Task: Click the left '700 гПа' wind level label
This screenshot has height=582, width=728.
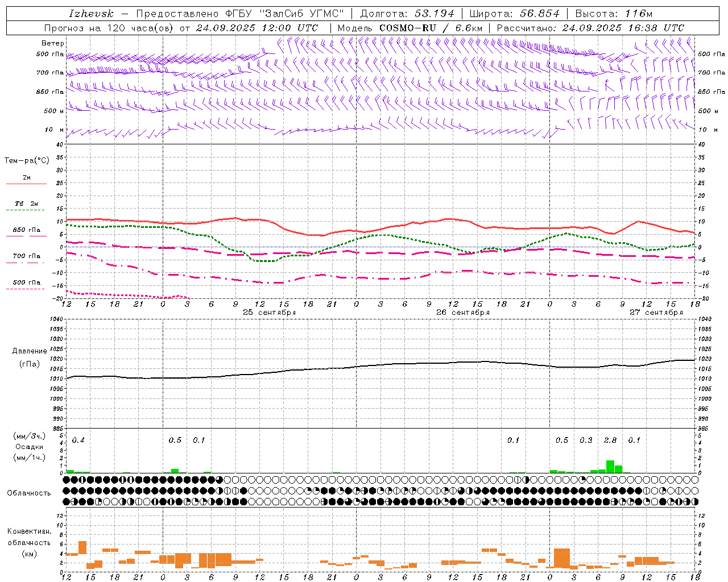Action: (50, 73)
